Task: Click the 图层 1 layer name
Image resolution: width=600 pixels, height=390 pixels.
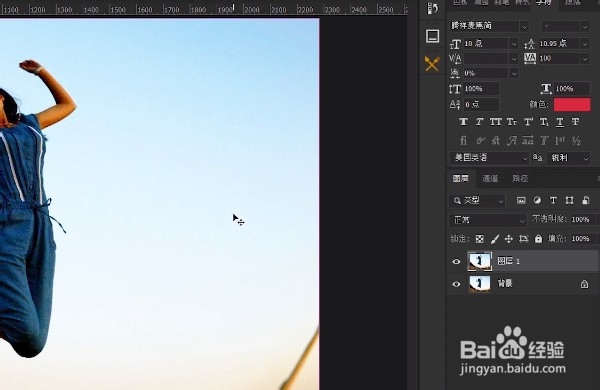Action: pos(509,261)
